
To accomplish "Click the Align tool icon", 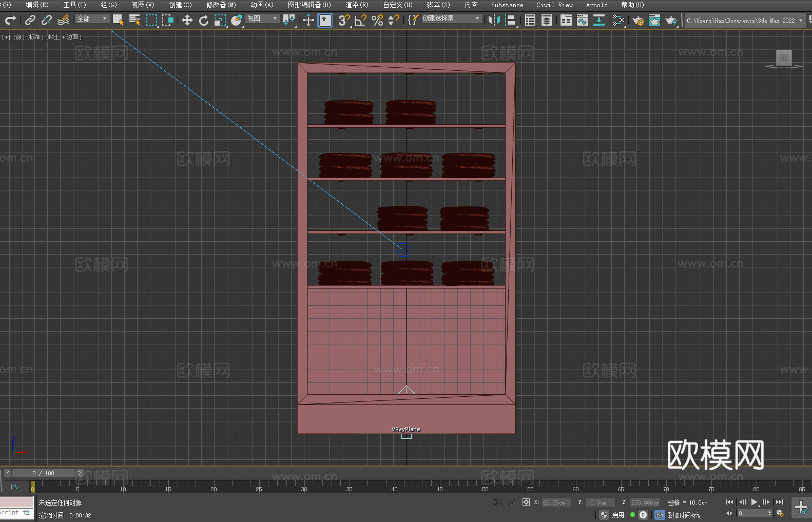I will [x=511, y=20].
